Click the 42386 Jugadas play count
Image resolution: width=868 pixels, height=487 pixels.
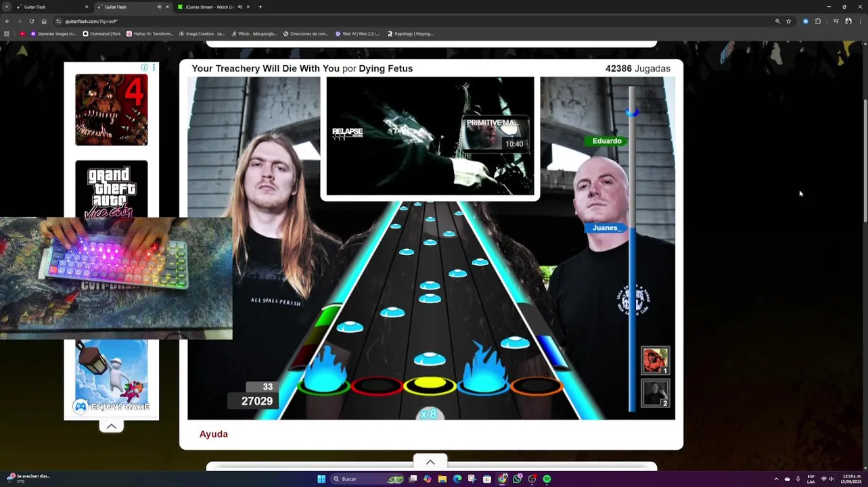638,68
